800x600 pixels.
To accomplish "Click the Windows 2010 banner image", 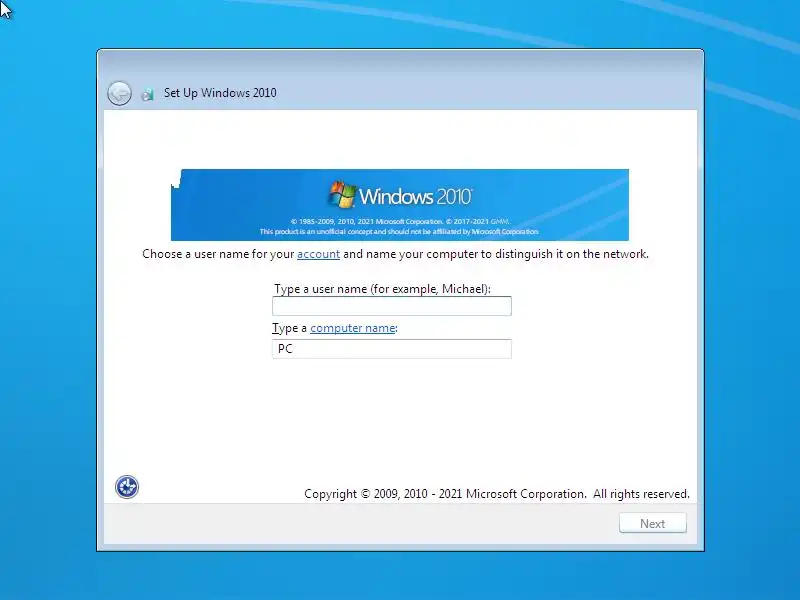I will point(400,205).
